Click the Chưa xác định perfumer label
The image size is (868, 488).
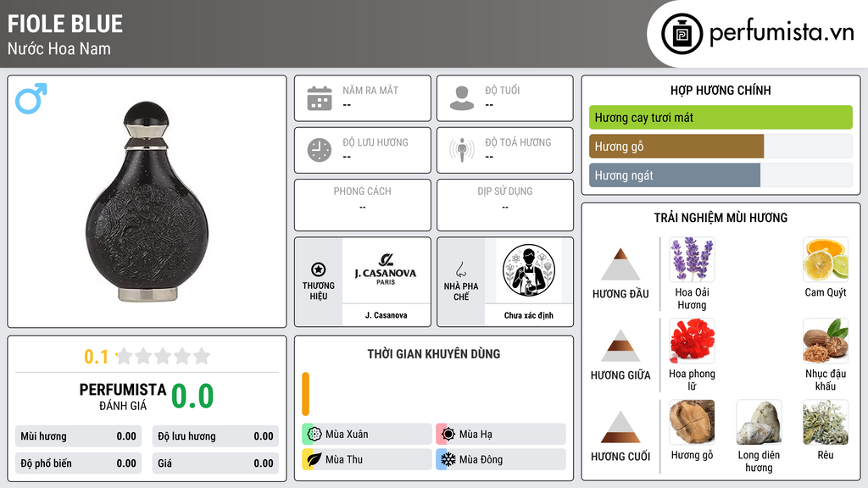[x=529, y=315]
